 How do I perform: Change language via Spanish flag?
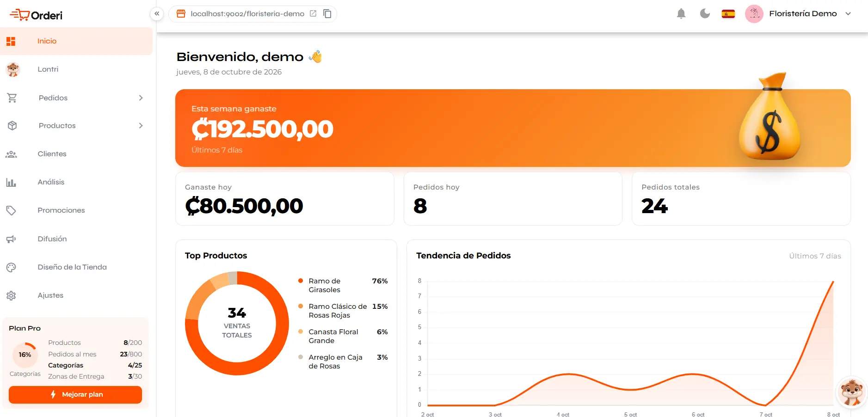(728, 14)
